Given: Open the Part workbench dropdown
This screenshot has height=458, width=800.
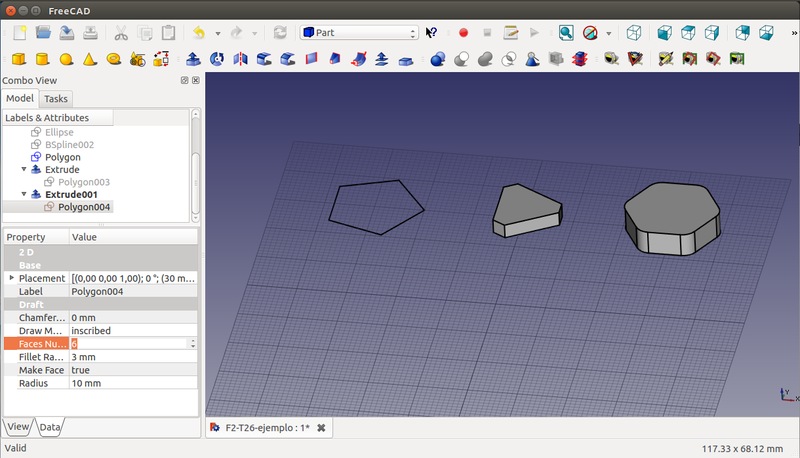Looking at the screenshot, I should point(359,33).
